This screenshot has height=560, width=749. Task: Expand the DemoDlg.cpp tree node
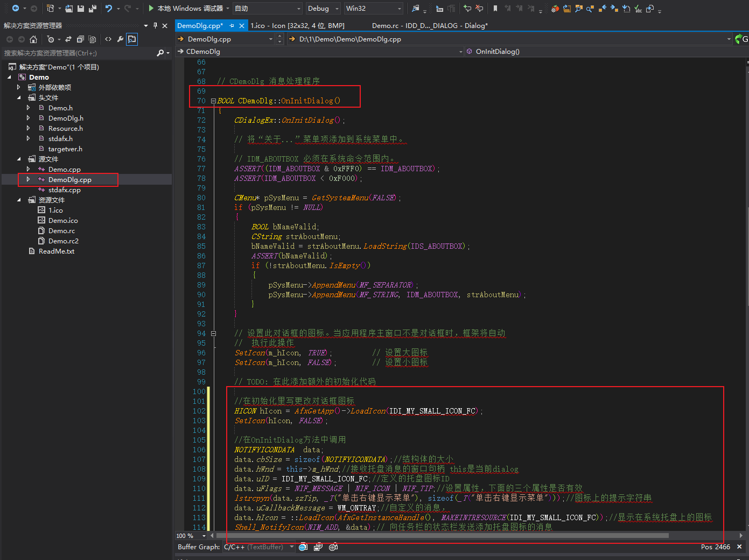28,179
